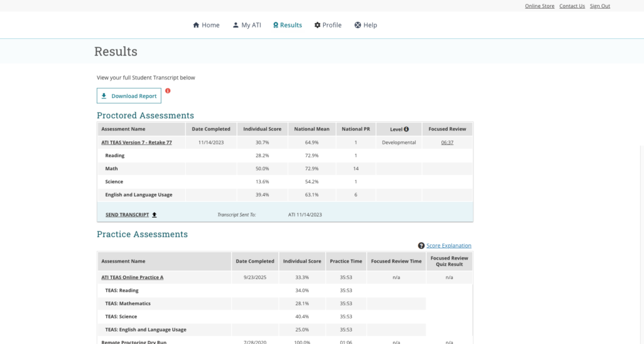The height and width of the screenshot is (344, 644).
Task: Click the 63.1% English national mean cell
Action: (x=312, y=195)
